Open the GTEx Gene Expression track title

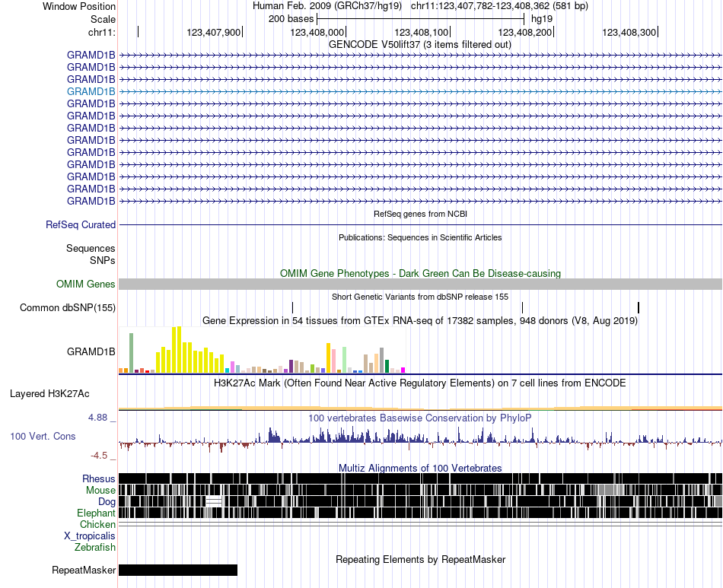click(420, 321)
